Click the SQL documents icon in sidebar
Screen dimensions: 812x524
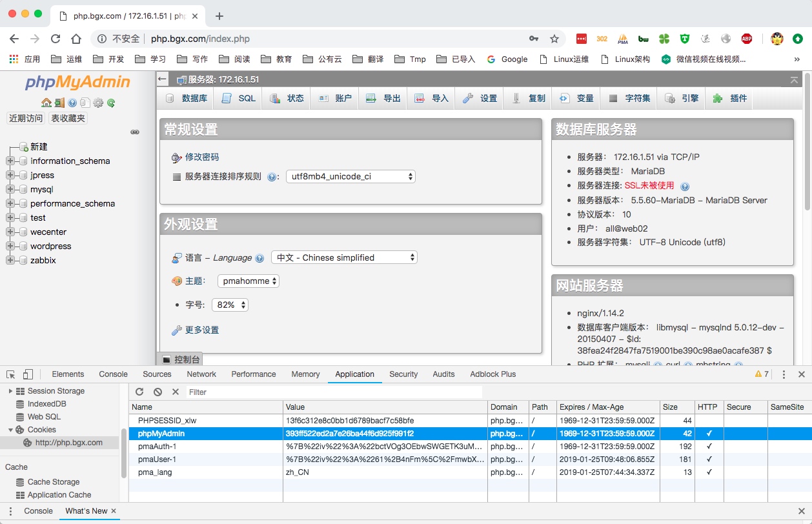click(85, 103)
